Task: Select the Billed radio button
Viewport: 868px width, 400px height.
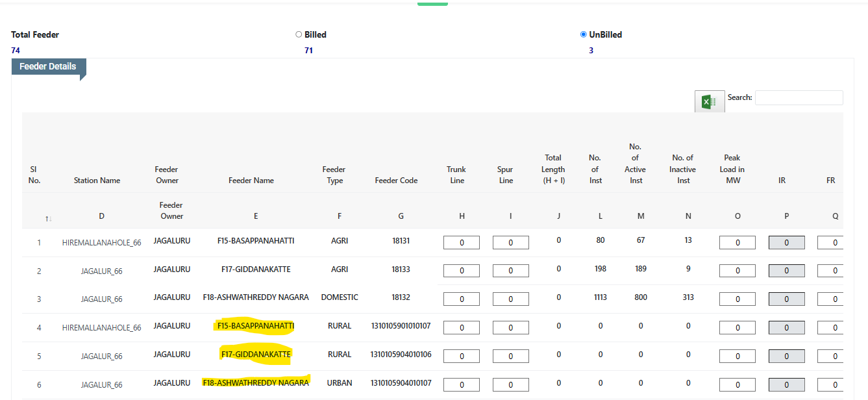Action: coord(299,34)
